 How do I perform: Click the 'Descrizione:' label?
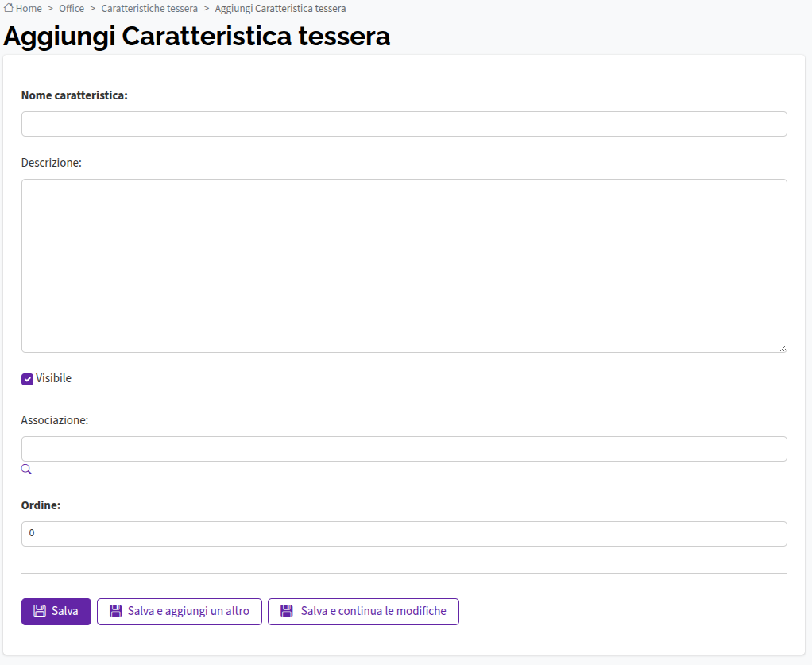[x=52, y=163]
